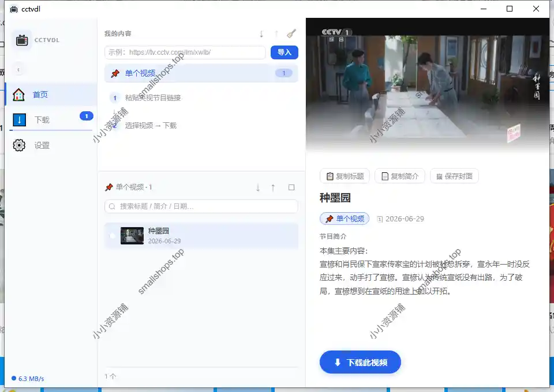Open the 首页 home tab

point(51,95)
